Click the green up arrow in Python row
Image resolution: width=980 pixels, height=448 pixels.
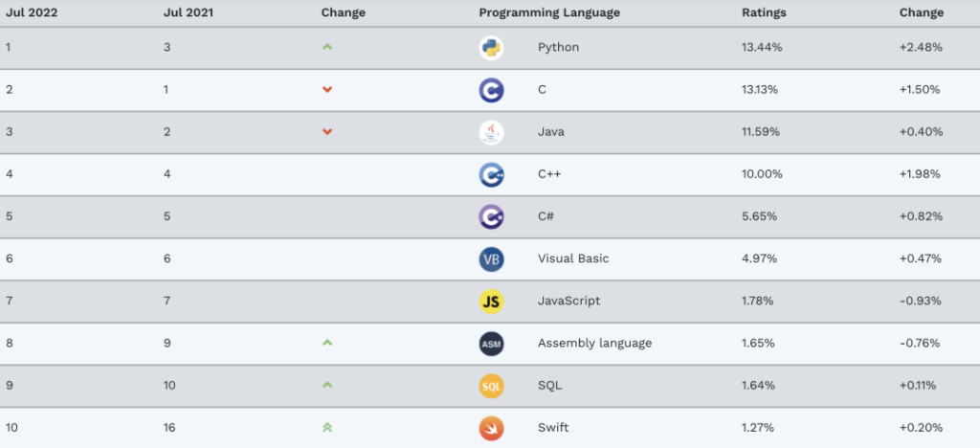[x=327, y=47]
